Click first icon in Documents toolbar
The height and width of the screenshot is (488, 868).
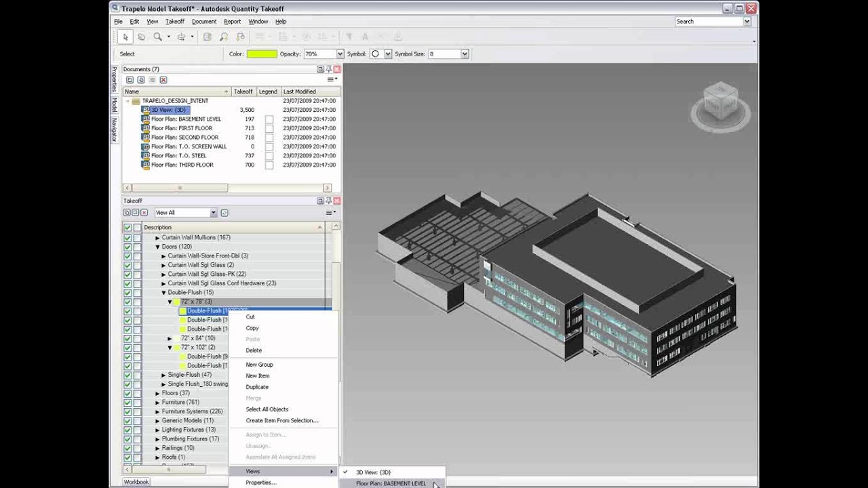[130, 80]
